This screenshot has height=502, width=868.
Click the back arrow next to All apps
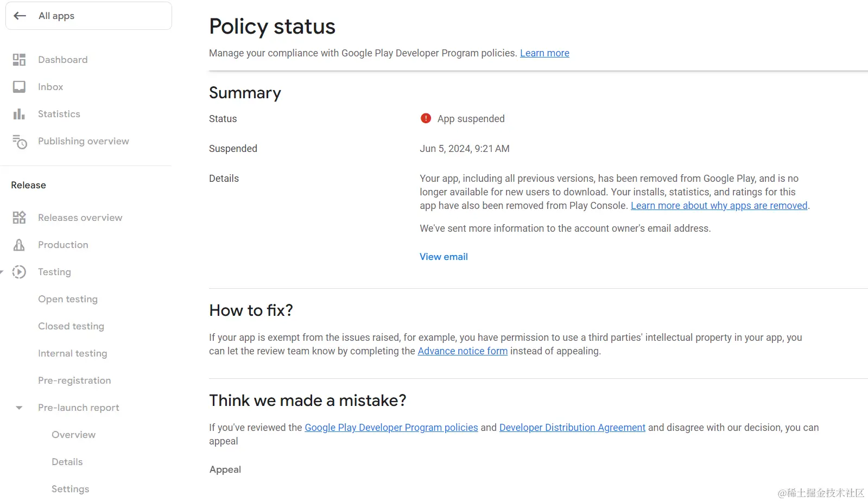point(20,16)
